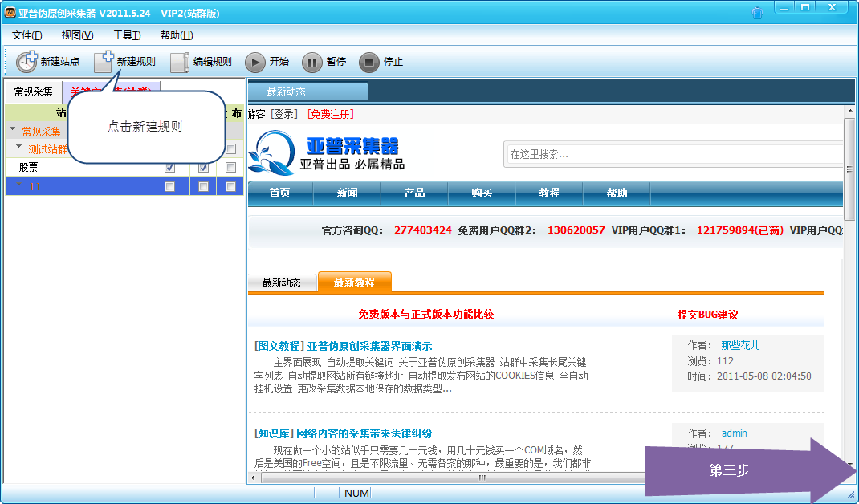The height and width of the screenshot is (504, 859).
Task: Open the 视图(V) menu
Action: pyautogui.click(x=77, y=35)
